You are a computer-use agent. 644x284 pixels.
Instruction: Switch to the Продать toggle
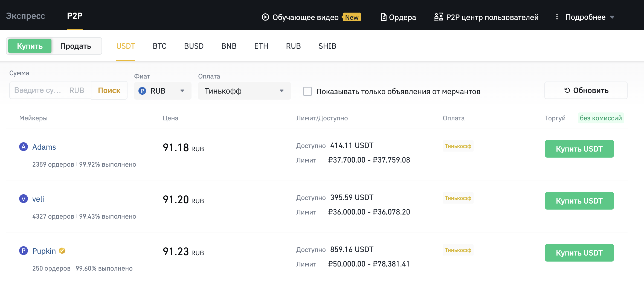[x=76, y=46]
